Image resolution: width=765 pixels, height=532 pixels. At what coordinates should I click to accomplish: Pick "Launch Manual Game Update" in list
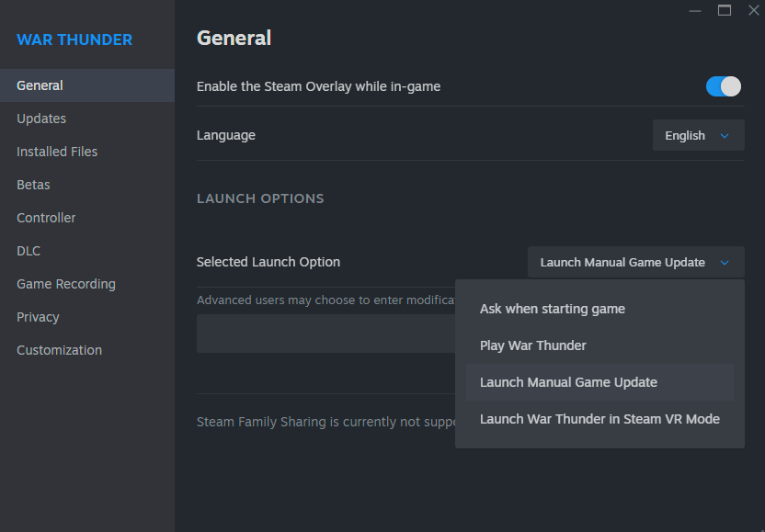(568, 382)
